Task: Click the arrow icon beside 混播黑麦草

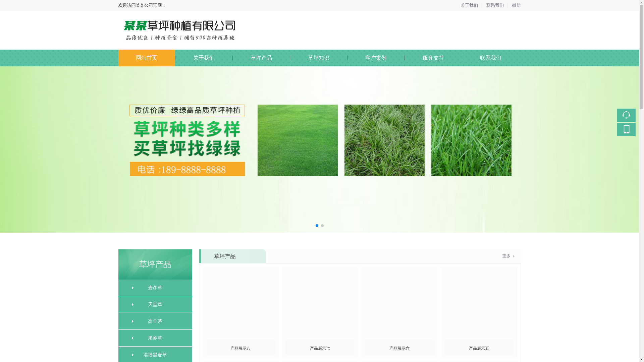Action: (132, 355)
